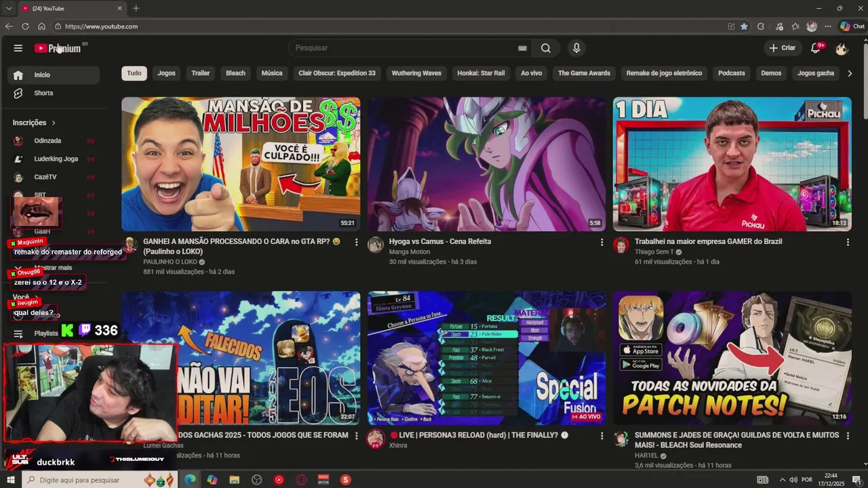Open Xhinra channel avatar

pyautogui.click(x=376, y=439)
